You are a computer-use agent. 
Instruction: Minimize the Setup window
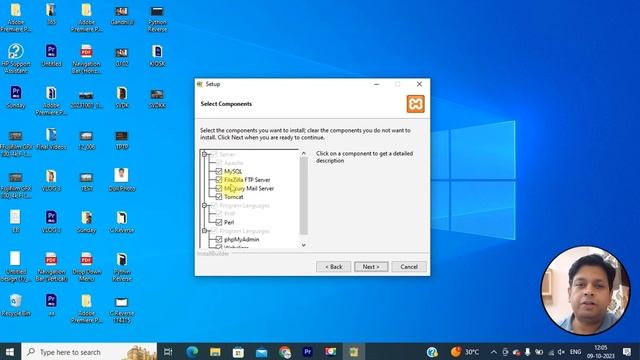coord(376,84)
